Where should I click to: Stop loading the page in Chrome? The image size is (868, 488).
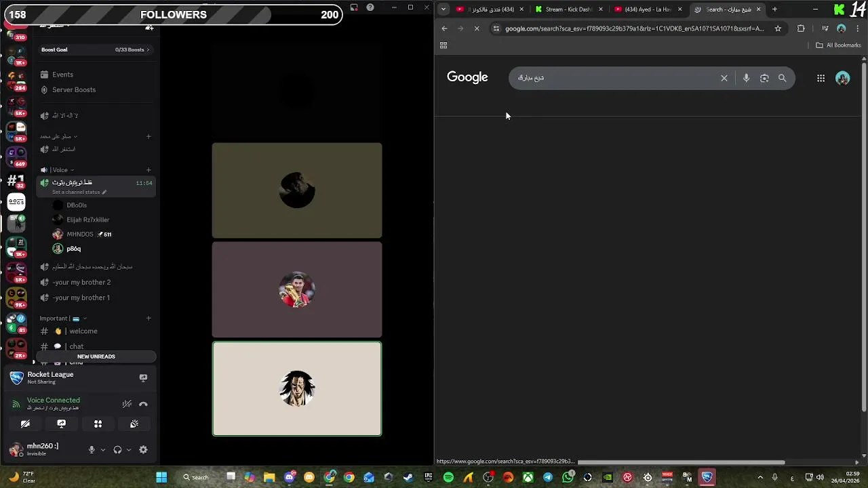pos(477,28)
